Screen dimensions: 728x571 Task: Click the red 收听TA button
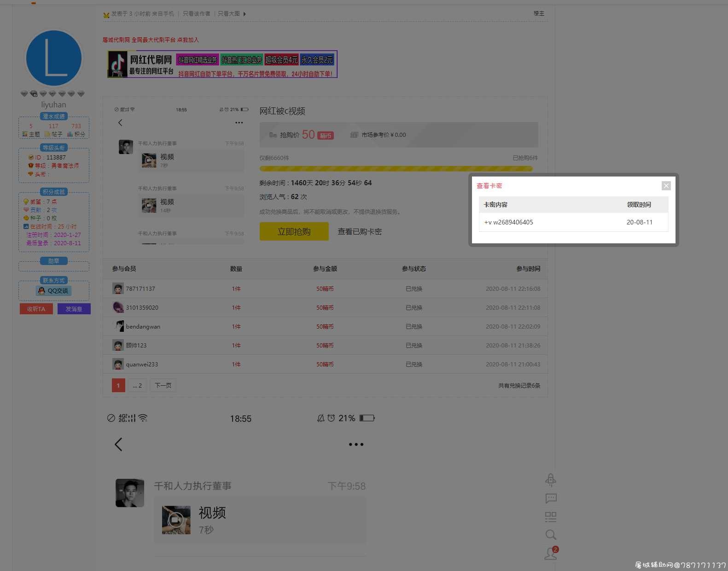pyautogui.click(x=36, y=309)
